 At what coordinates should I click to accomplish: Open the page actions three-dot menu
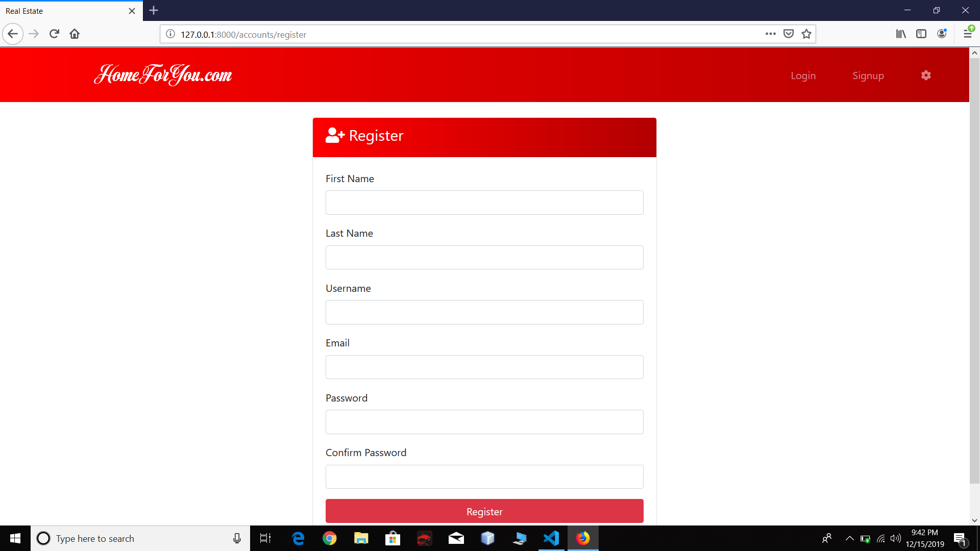771,34
